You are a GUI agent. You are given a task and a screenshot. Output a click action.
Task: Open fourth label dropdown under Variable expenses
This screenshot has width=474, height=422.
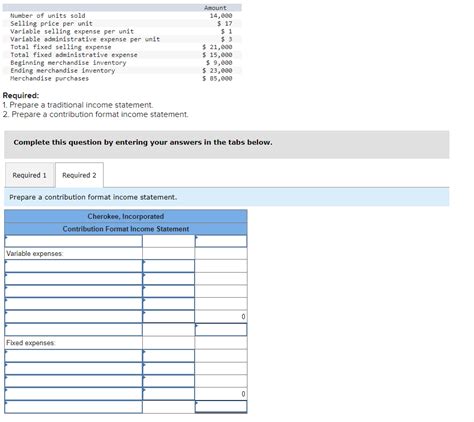click(73, 304)
